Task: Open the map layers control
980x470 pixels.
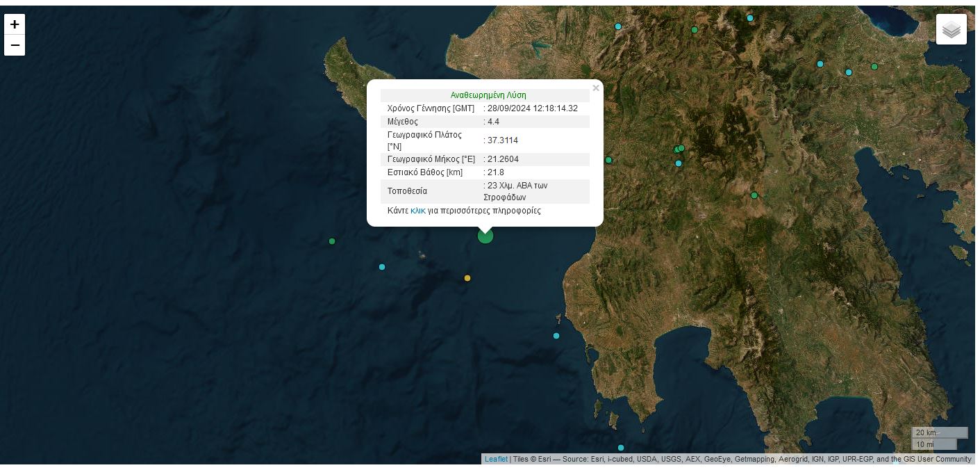Action: click(x=951, y=29)
